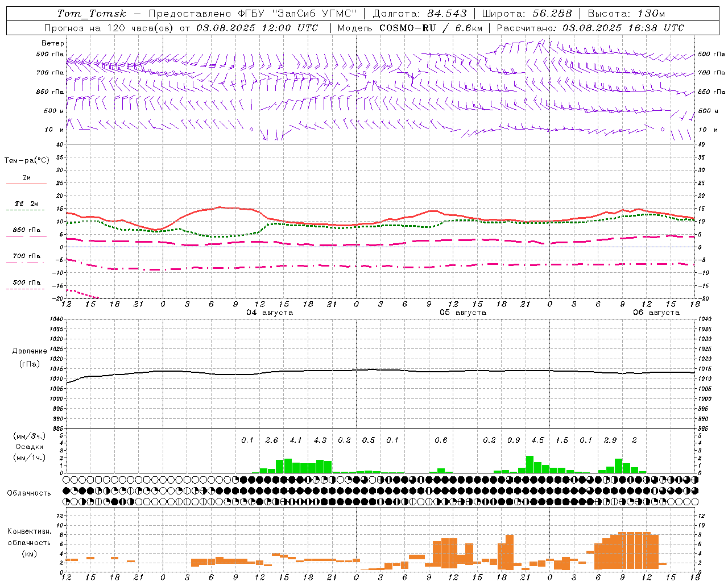The height and width of the screenshot is (582, 728).
Task: Click the 2.9 precipitation total value
Action: 610,440
